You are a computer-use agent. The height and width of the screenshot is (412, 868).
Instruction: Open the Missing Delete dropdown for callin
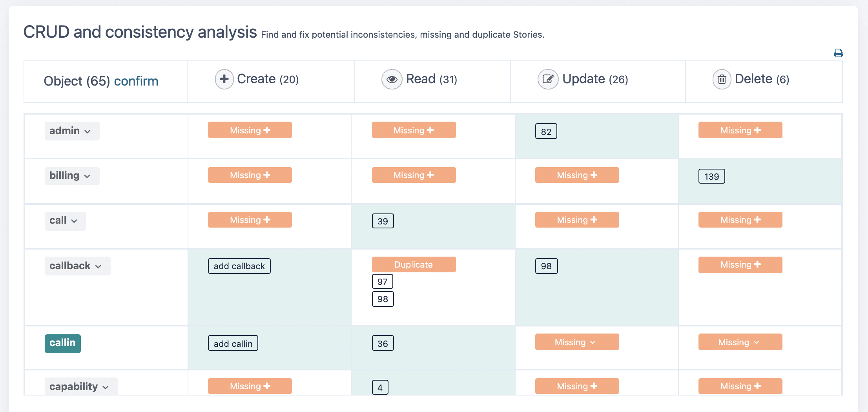740,342
